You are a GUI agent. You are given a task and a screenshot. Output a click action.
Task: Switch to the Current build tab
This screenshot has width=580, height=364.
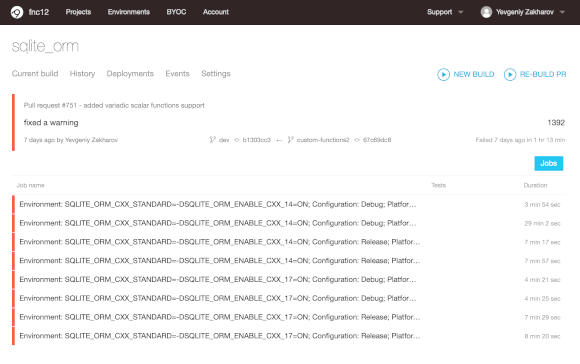tap(35, 74)
